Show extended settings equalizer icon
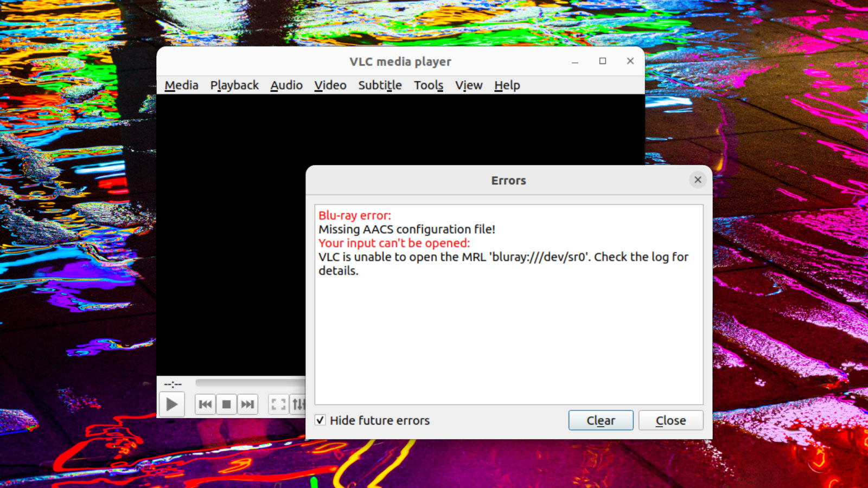This screenshot has height=488, width=868. click(x=298, y=404)
